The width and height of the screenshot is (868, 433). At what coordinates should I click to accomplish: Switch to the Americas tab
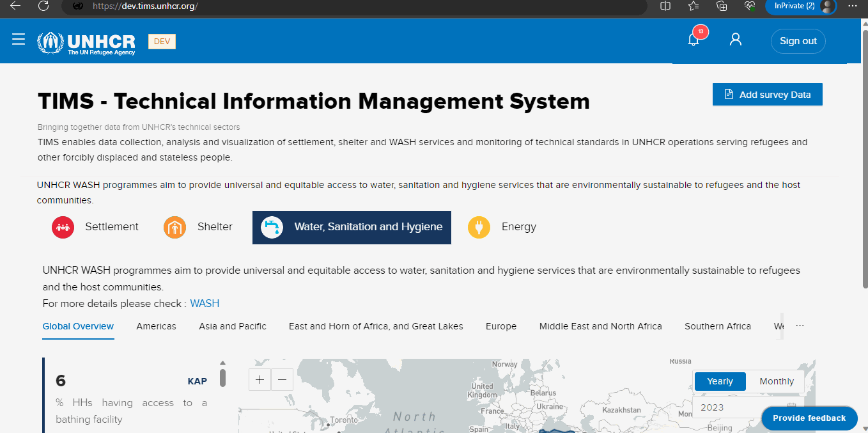(156, 326)
